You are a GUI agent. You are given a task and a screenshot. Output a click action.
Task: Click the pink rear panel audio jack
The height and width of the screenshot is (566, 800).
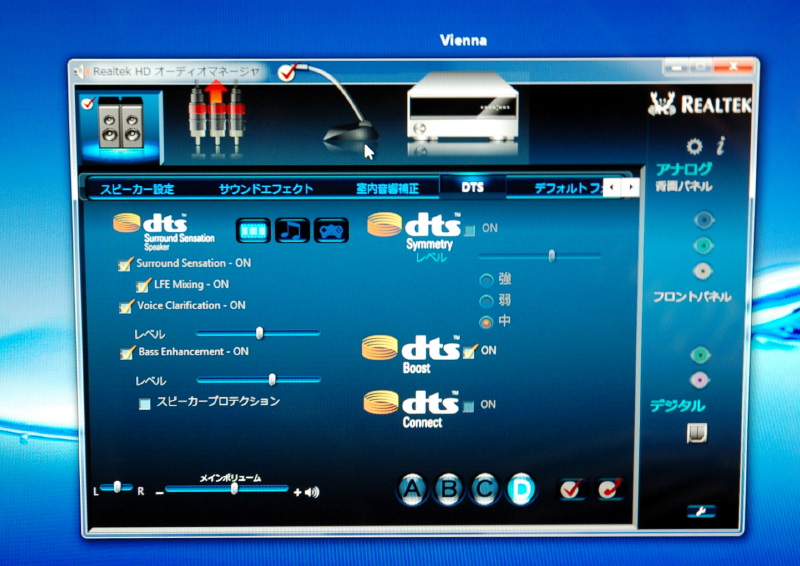tap(703, 271)
